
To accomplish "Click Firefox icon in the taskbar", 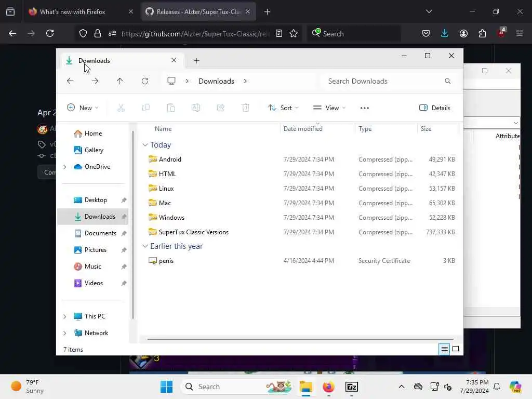I will 328,387.
